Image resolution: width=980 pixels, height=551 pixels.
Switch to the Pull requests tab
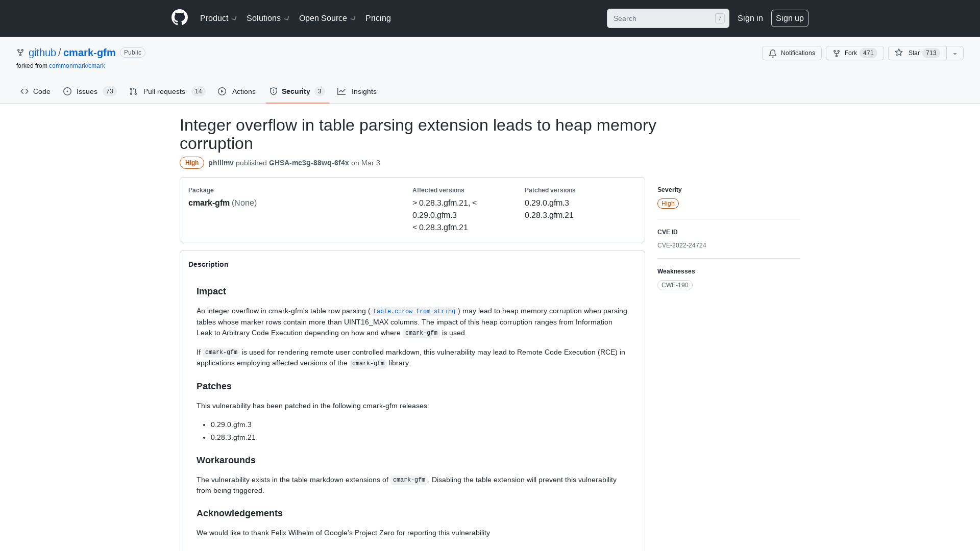(167, 91)
